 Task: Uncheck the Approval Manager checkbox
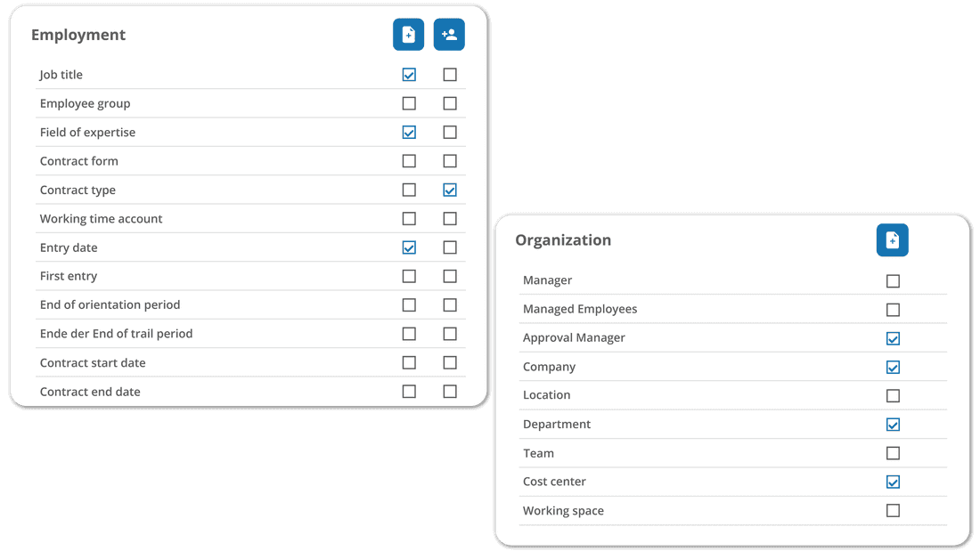[893, 337]
